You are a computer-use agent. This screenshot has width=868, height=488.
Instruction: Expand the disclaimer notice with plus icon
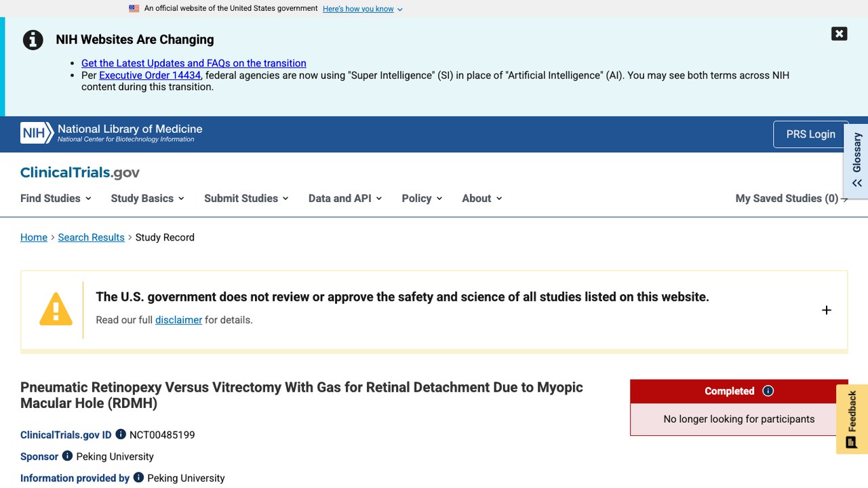point(826,310)
